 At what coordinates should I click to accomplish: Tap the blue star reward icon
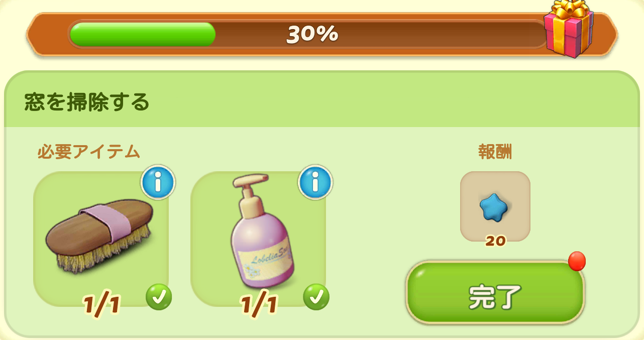(495, 206)
